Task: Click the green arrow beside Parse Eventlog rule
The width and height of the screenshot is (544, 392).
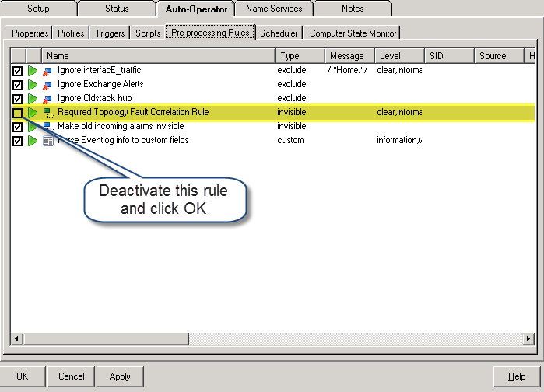Action: tap(33, 141)
